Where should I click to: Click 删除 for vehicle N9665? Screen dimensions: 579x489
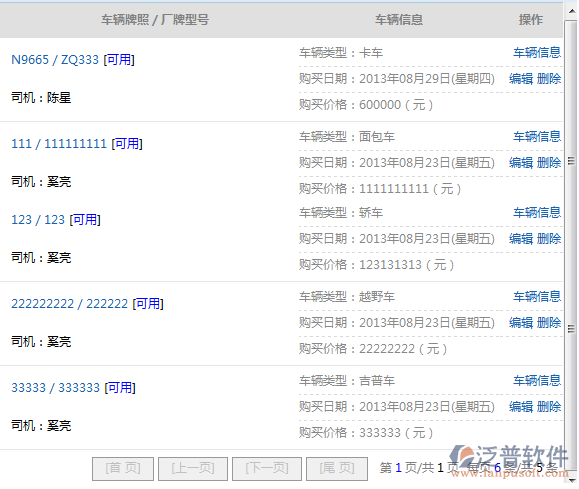click(x=549, y=79)
